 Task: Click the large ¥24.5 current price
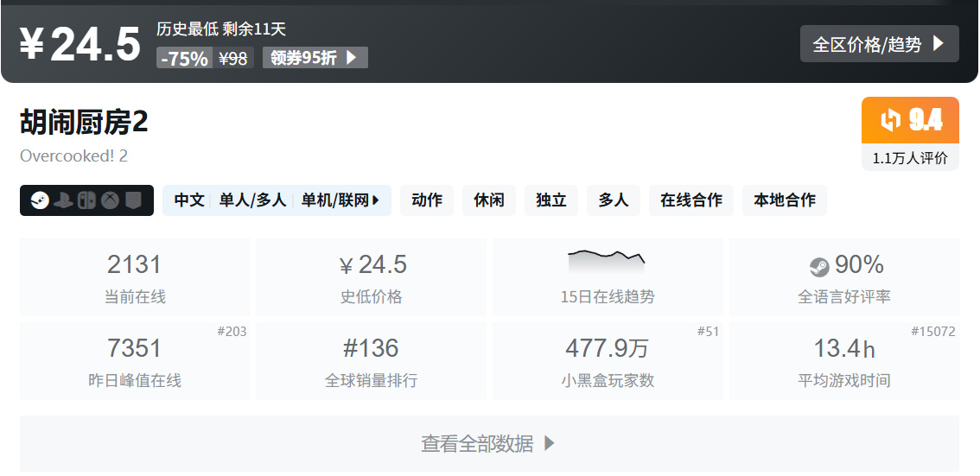[x=80, y=44]
